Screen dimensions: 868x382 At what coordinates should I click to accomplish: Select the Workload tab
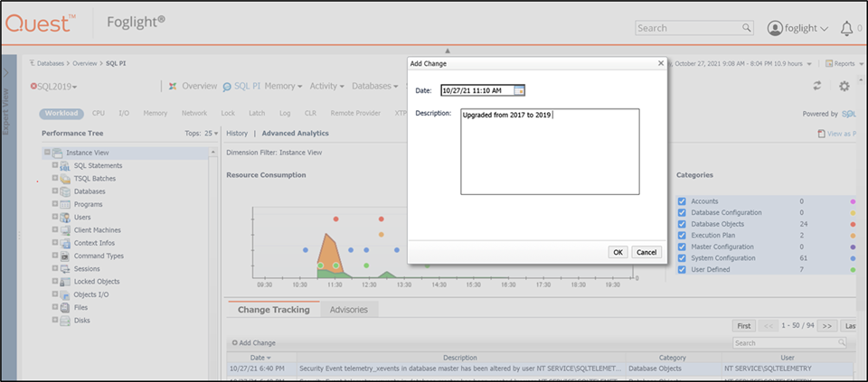(61, 113)
